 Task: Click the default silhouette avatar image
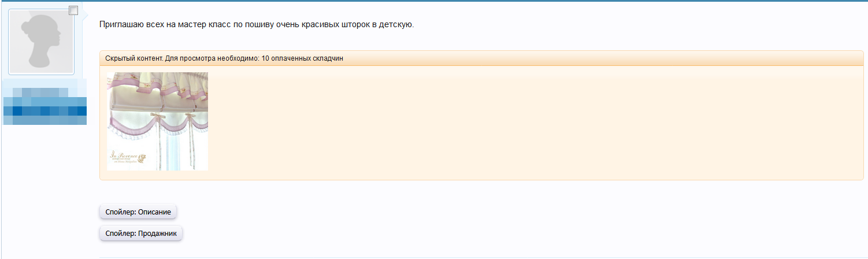coord(40,42)
